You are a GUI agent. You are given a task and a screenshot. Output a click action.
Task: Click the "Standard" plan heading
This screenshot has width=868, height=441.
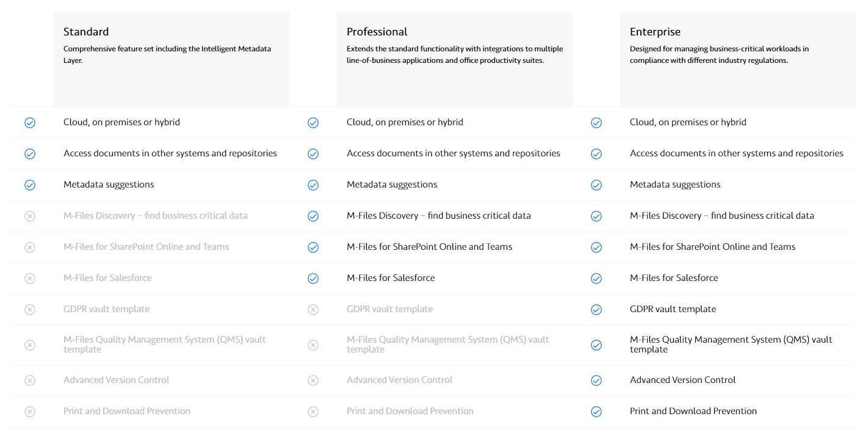[86, 32]
